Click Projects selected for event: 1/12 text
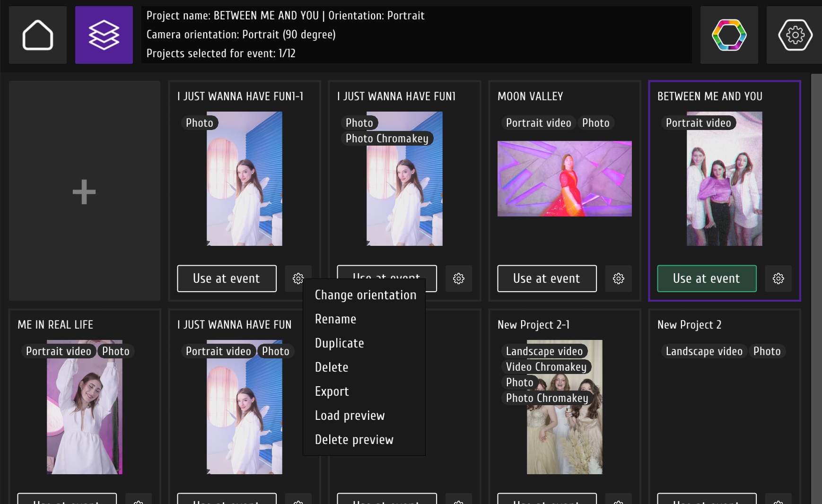 (x=221, y=53)
